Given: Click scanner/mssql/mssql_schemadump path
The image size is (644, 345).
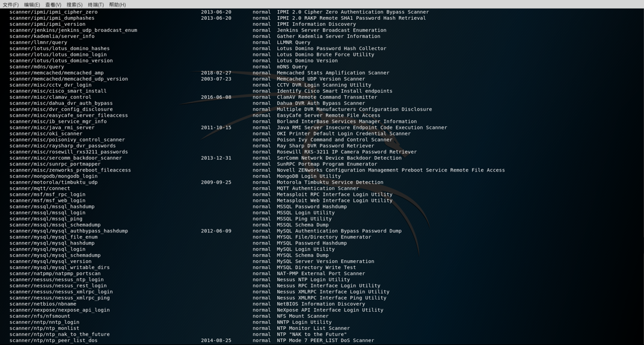Looking at the screenshot, I should click(55, 225).
